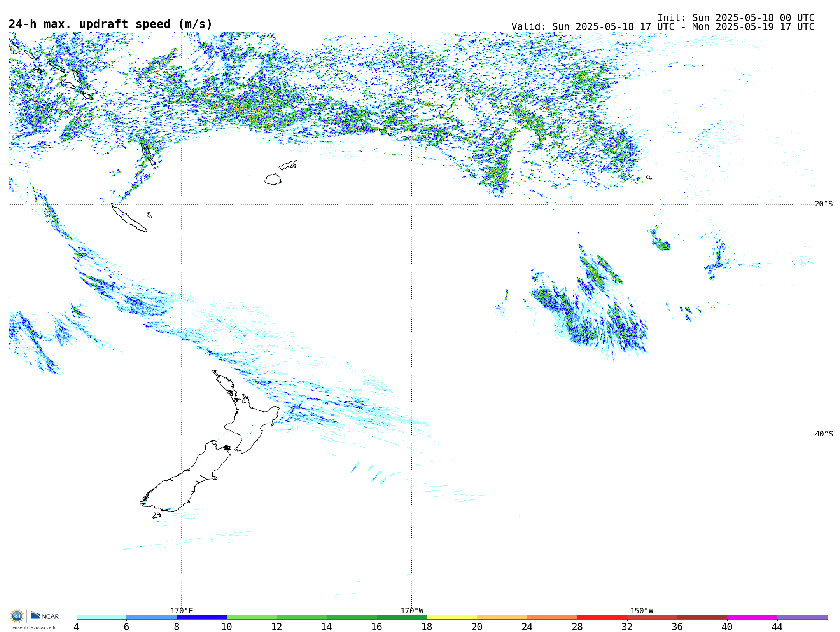Click the 170°E longitude label
The image size is (840, 632).
[182, 611]
